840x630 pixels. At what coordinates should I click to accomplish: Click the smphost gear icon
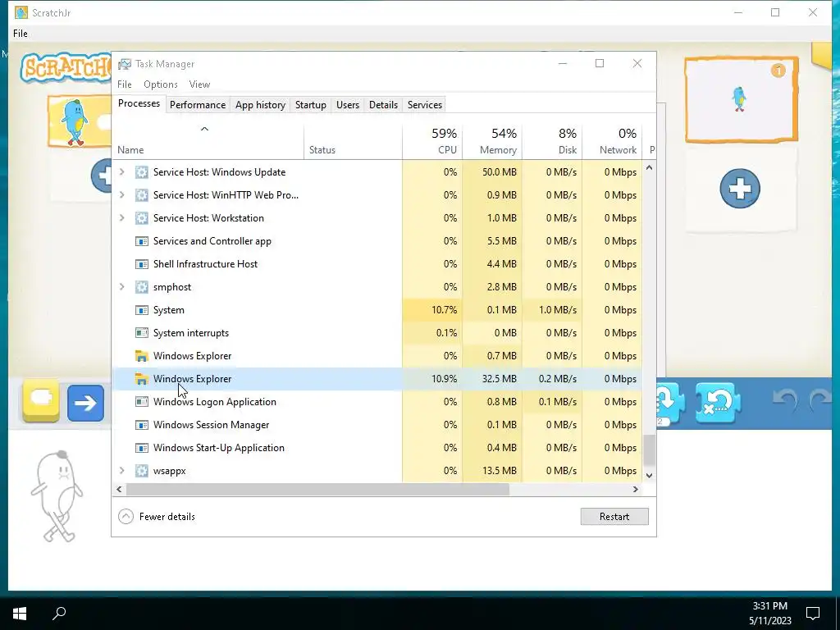point(141,287)
